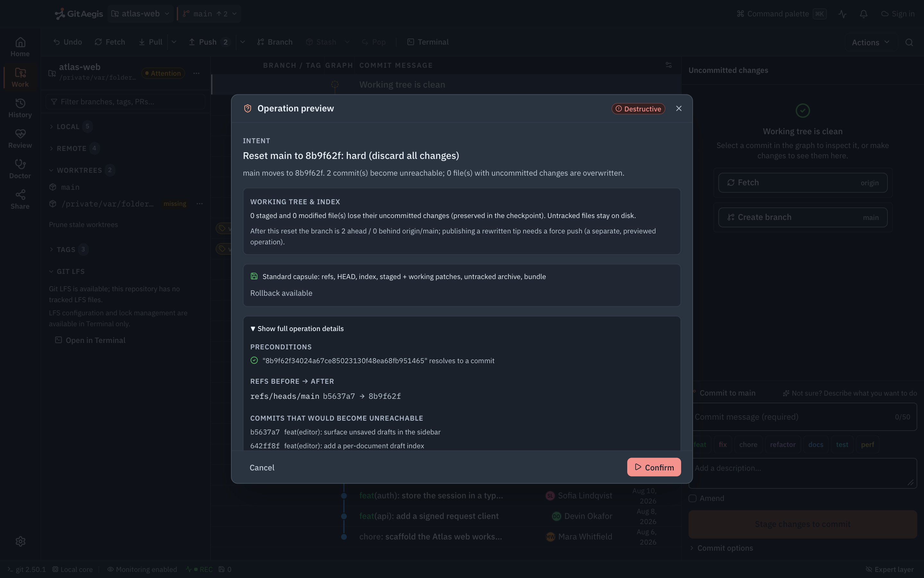Open the main branch selector
Image resolution: width=924 pixels, height=578 pixels.
pos(210,14)
